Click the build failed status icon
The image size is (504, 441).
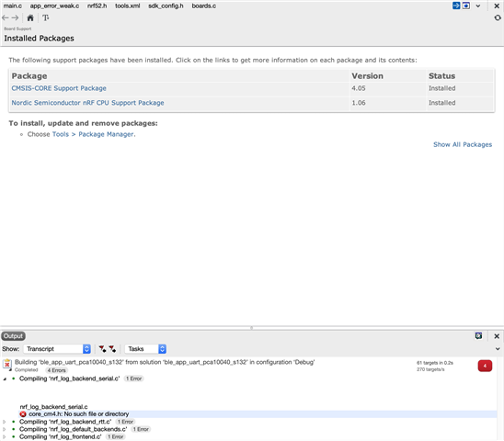[x=7, y=365]
